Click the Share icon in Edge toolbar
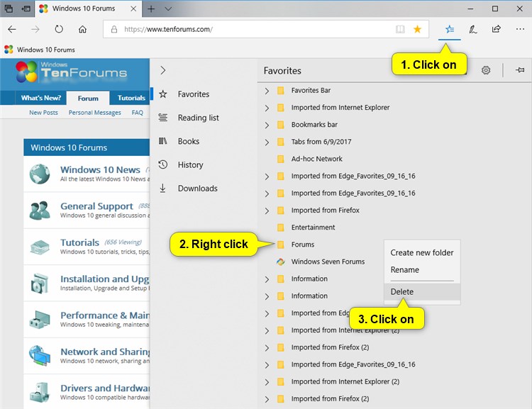Image resolution: width=532 pixels, height=409 pixels. (x=496, y=29)
